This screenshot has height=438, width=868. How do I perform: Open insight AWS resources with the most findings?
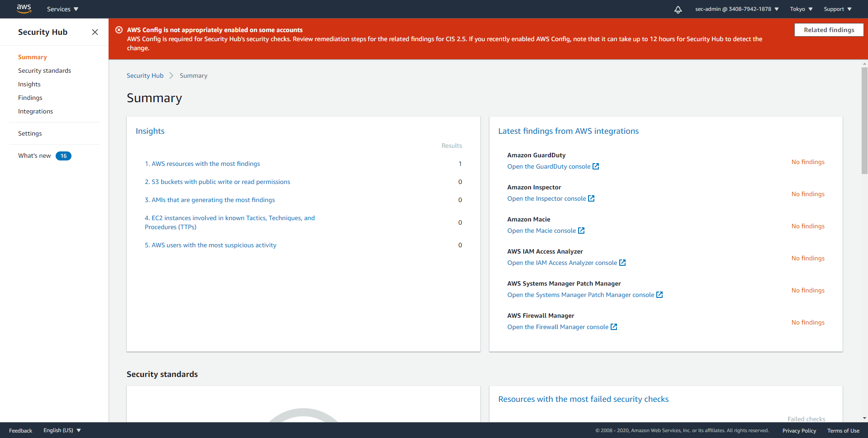click(202, 164)
